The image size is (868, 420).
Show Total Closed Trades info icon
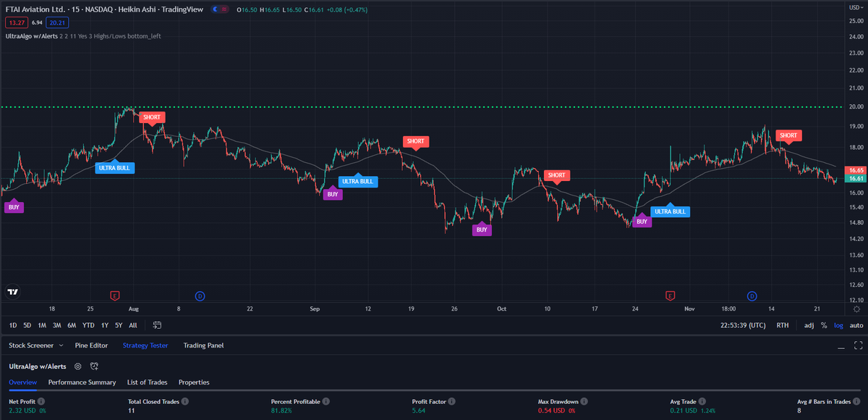(x=186, y=400)
